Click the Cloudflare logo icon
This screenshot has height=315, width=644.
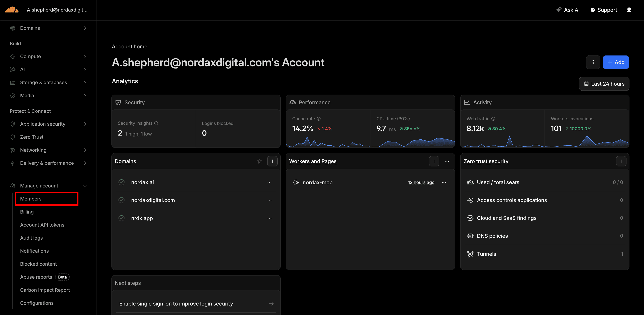click(12, 10)
